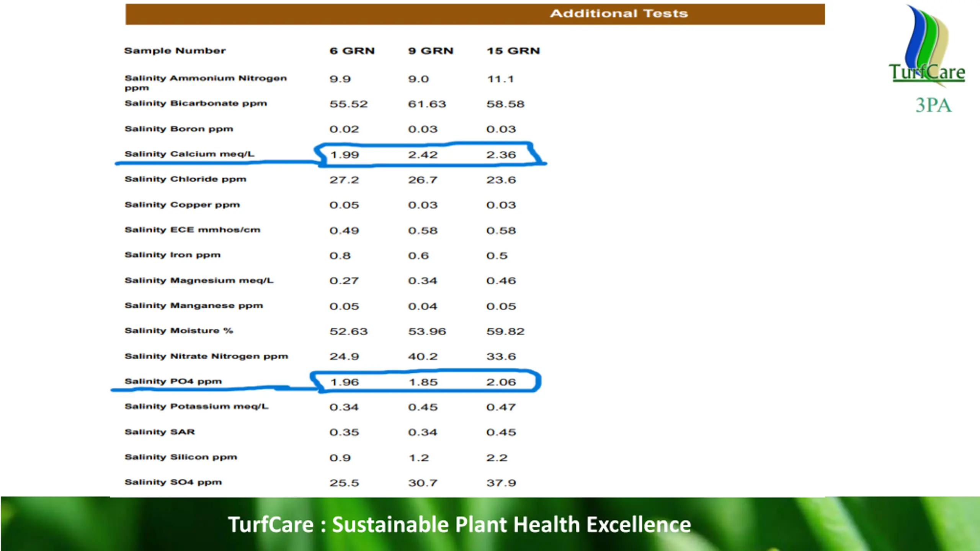
Task: Select Nitrate Nitrogen value 33.6
Action: tap(501, 357)
